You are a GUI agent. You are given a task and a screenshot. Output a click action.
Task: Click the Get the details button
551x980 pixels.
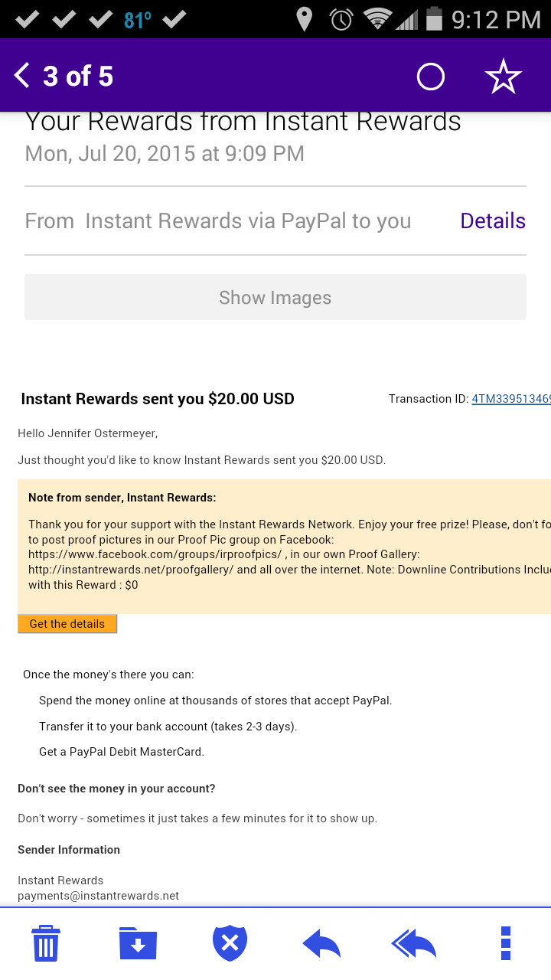(x=67, y=624)
